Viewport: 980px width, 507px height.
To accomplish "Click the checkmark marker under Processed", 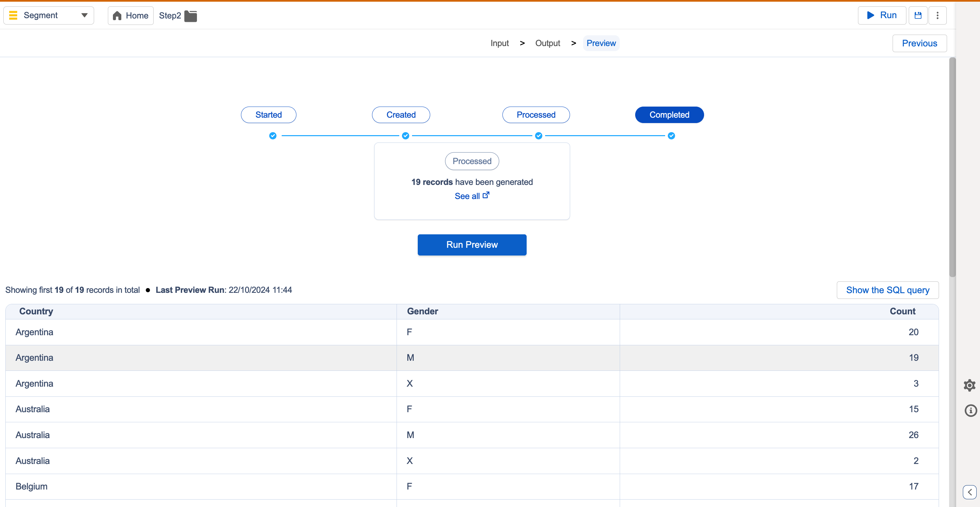I will pyautogui.click(x=538, y=135).
